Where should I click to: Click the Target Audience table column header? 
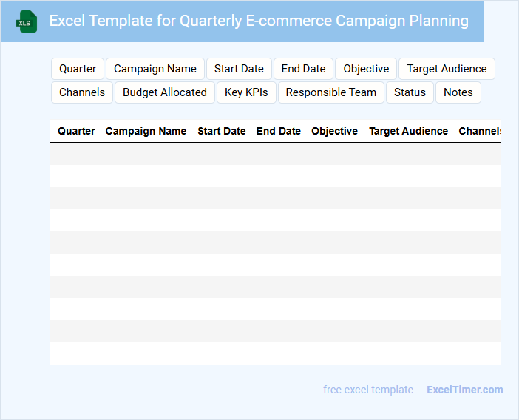click(408, 131)
